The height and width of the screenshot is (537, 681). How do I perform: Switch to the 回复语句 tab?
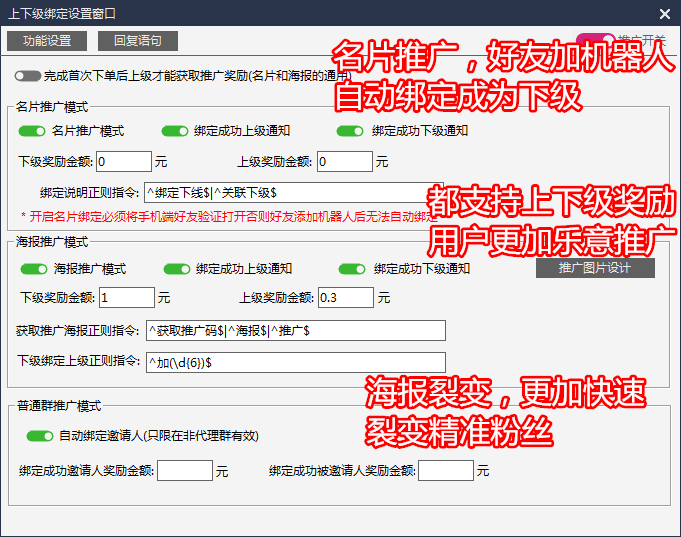click(x=138, y=41)
